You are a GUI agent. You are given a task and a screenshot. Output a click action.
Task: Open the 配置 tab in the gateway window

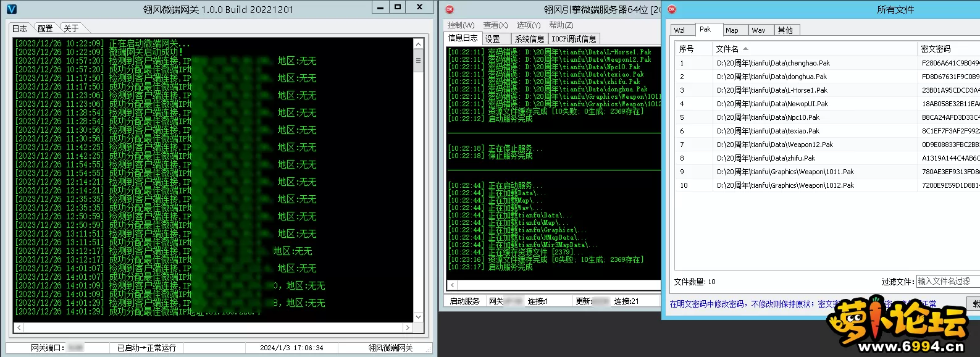45,28
